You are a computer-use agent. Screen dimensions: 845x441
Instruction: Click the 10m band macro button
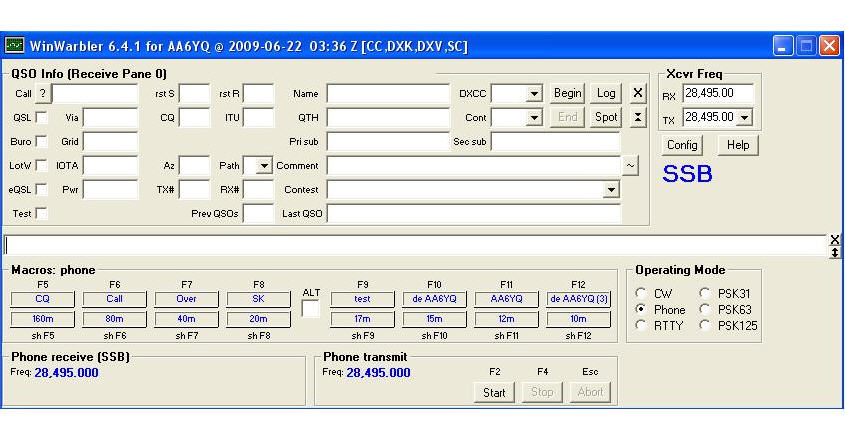click(578, 319)
